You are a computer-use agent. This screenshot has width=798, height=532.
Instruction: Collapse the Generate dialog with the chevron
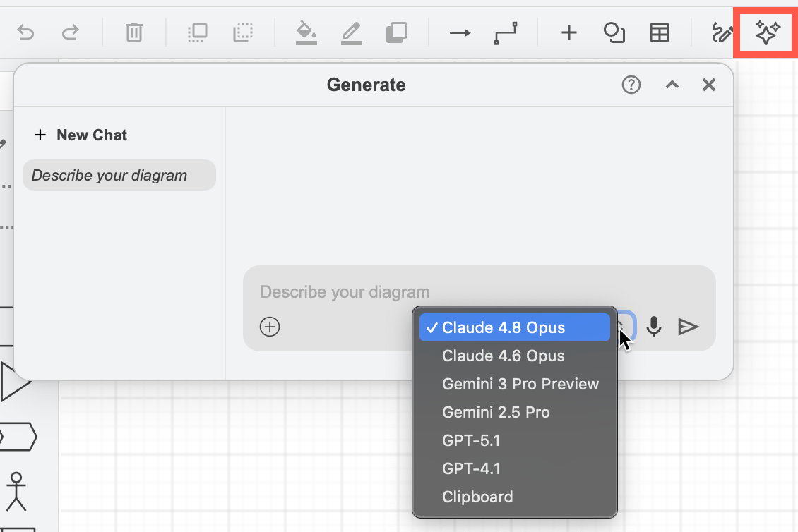[x=672, y=85]
